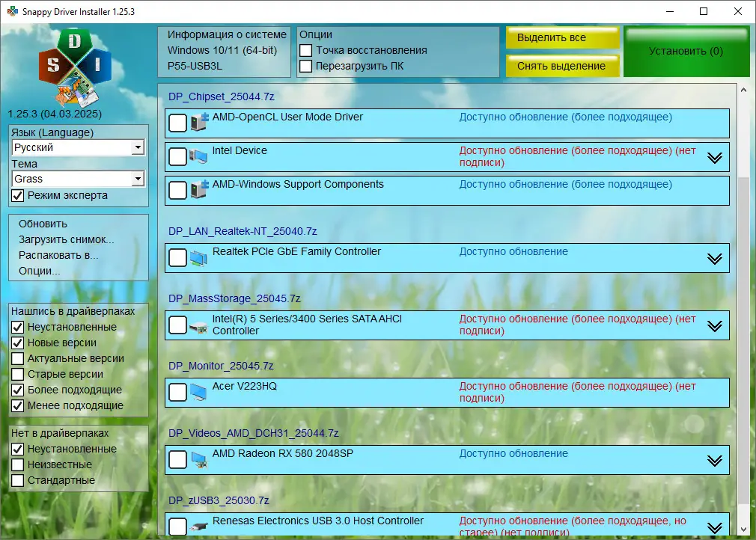Screen dimensions: 756x540
Task: Uncheck Более подходящие filter
Action: click(17, 390)
